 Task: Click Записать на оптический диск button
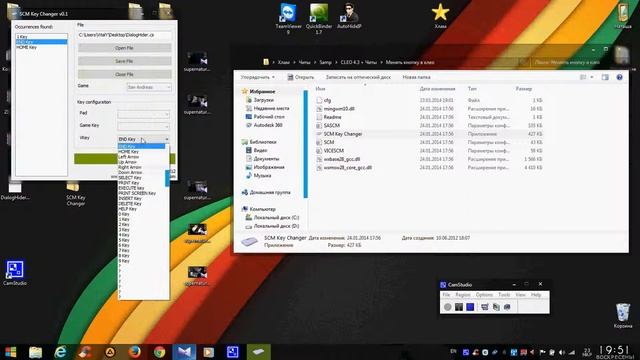[358, 77]
